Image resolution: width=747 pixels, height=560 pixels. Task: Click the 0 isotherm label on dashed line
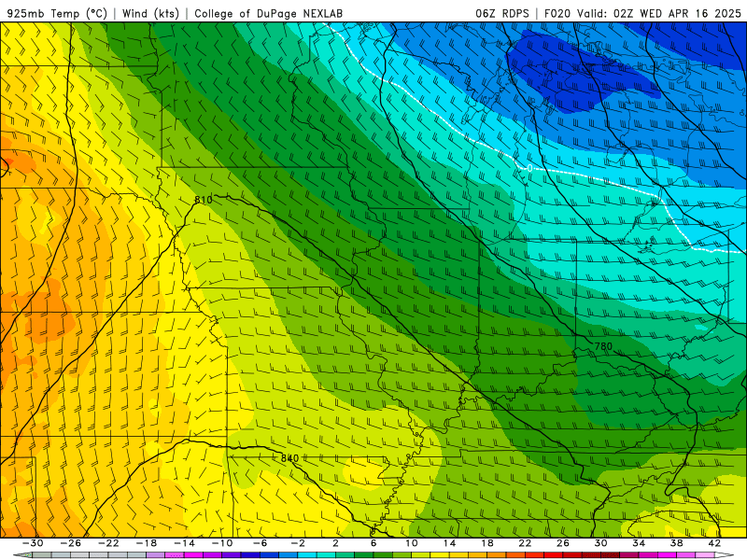coord(529,168)
